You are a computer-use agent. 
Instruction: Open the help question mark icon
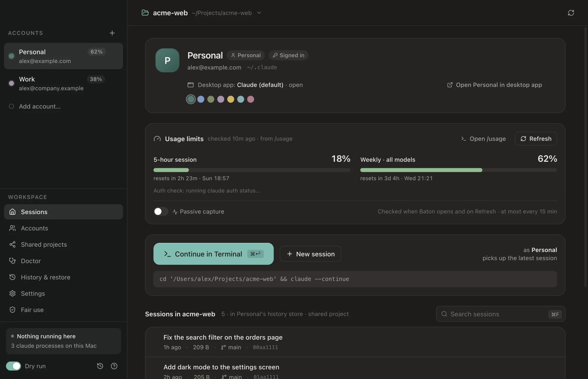point(114,366)
